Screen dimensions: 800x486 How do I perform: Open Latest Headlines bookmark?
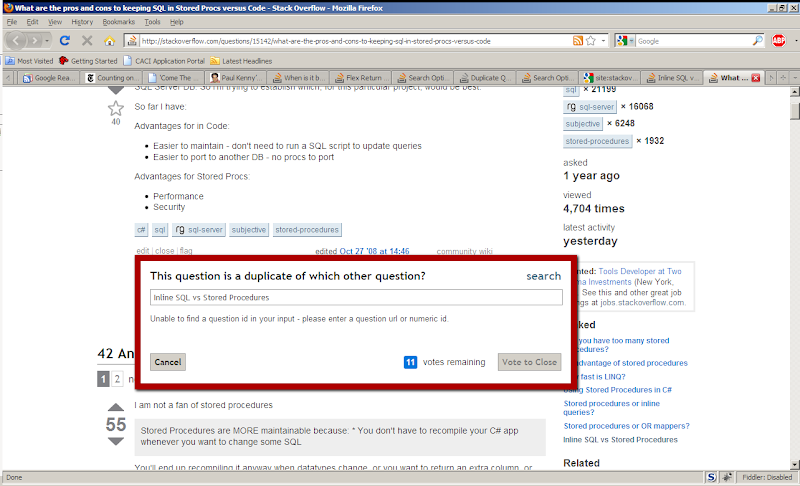241,61
